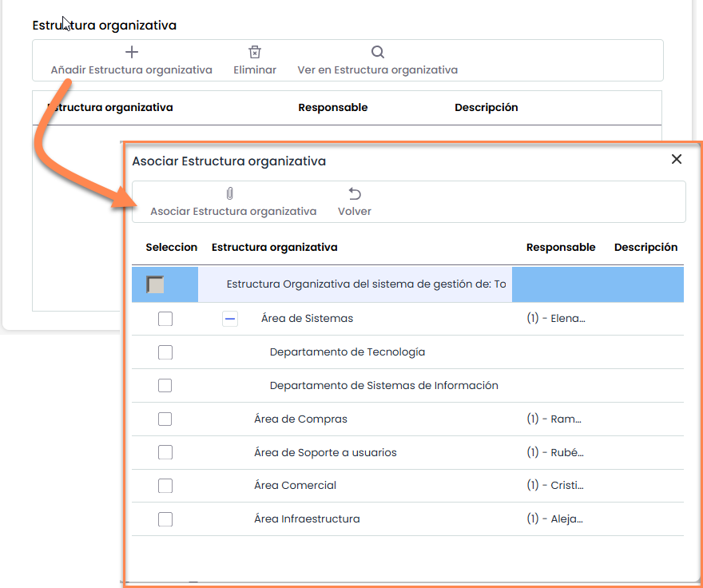Select the Área de Sistemas row text
The width and height of the screenshot is (703, 588).
coord(307,319)
